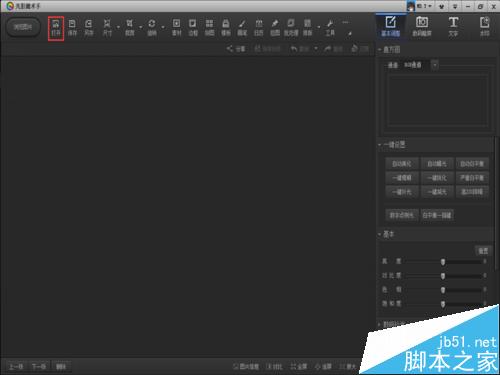The height and width of the screenshot is (375, 500).
Task: Switch to the 基本调整 tab
Action: tap(391, 27)
